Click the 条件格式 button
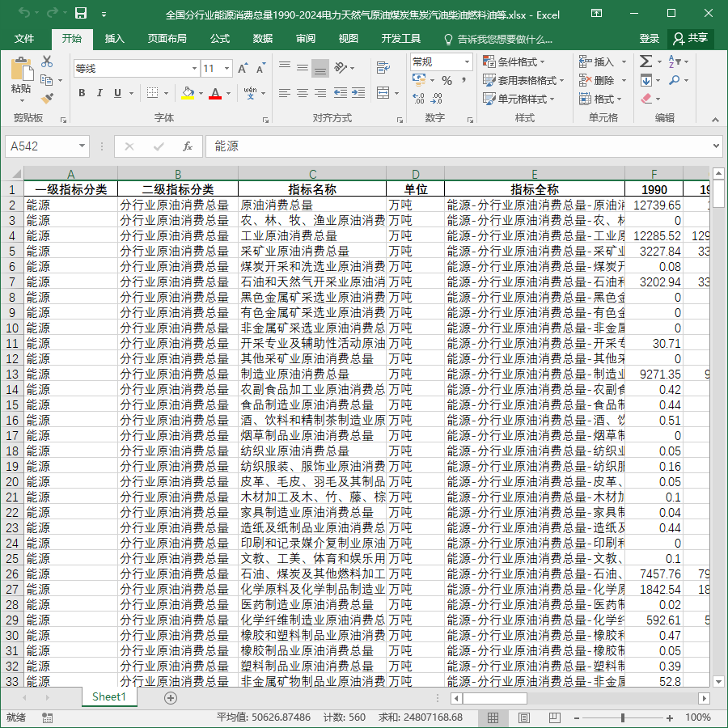Image resolution: width=728 pixels, height=728 pixels. (x=514, y=61)
